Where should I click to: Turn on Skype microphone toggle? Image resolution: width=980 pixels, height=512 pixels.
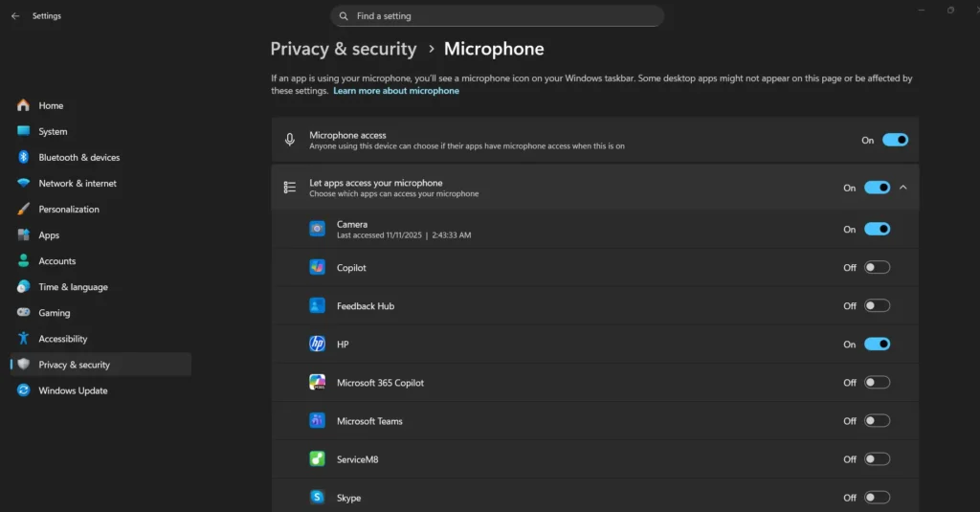(x=877, y=498)
